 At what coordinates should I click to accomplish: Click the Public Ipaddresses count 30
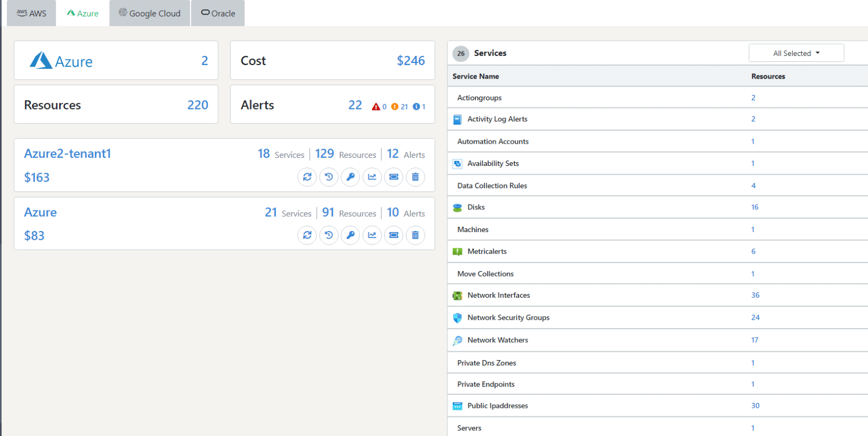pos(755,406)
